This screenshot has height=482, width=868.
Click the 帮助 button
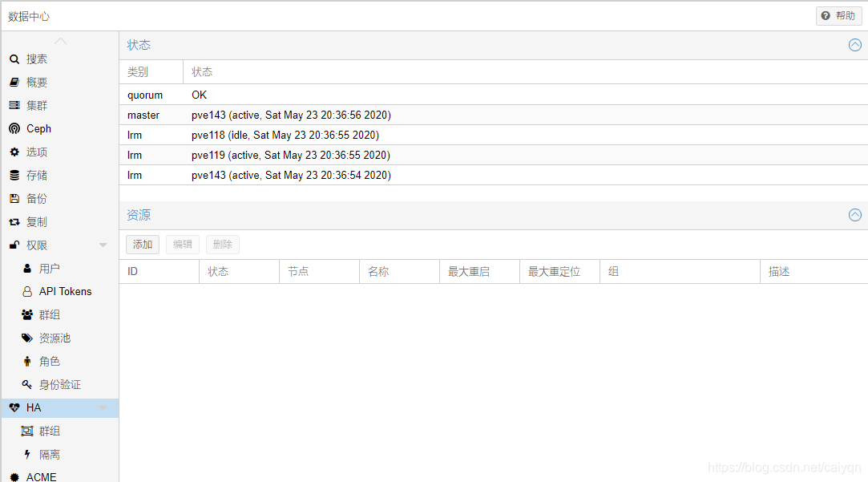tap(838, 16)
